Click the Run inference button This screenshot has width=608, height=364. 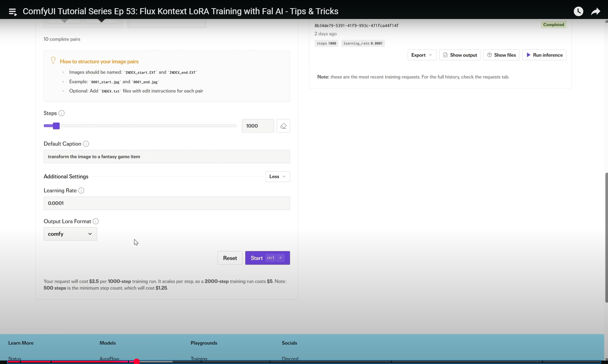pos(544,55)
